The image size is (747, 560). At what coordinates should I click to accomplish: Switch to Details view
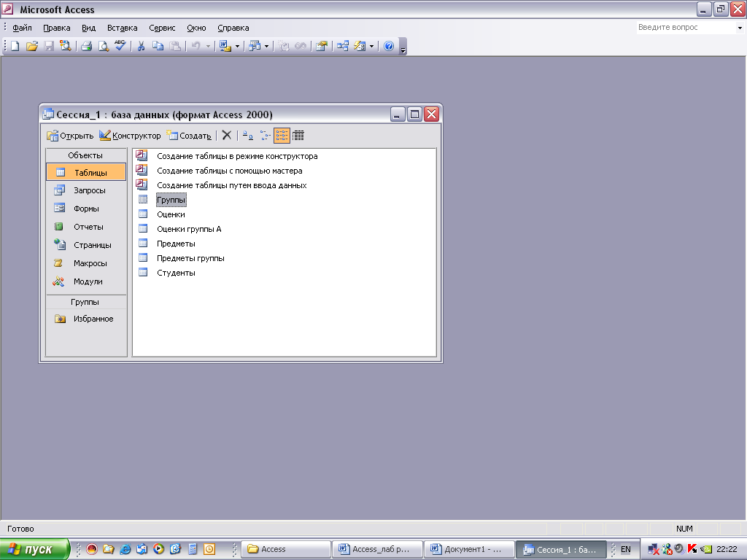(x=298, y=136)
